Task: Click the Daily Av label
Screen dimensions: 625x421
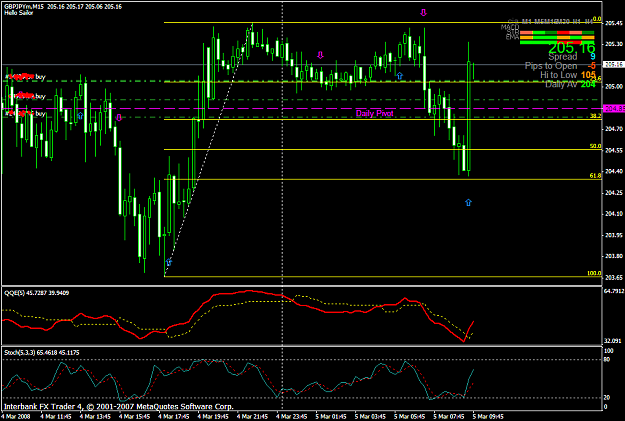Action: click(x=561, y=84)
